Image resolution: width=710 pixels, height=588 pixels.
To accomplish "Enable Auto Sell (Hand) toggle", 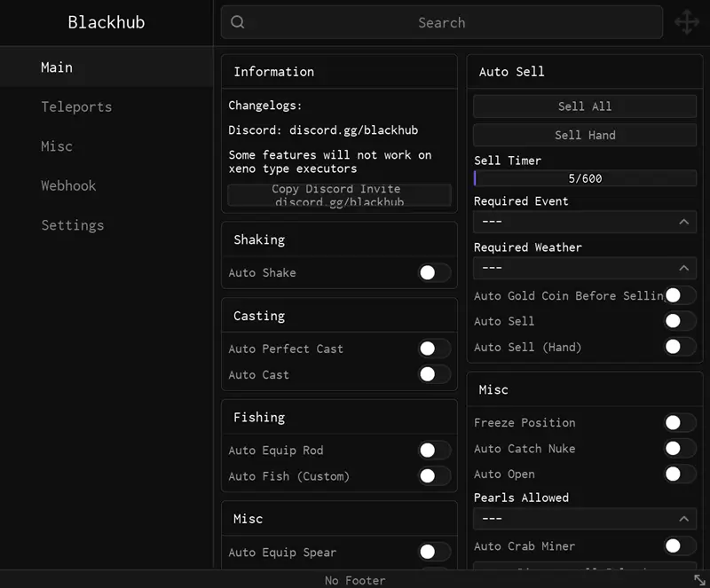I will click(680, 347).
